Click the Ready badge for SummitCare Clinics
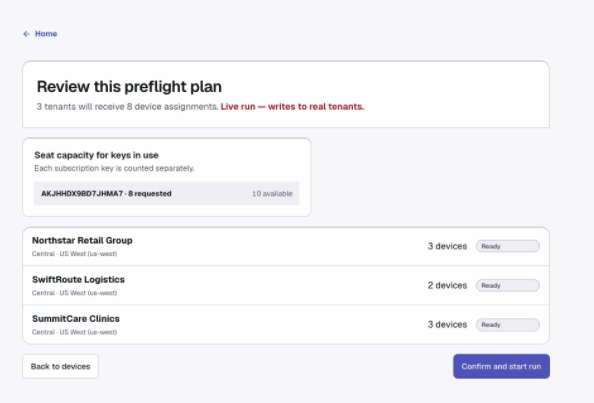 508,325
